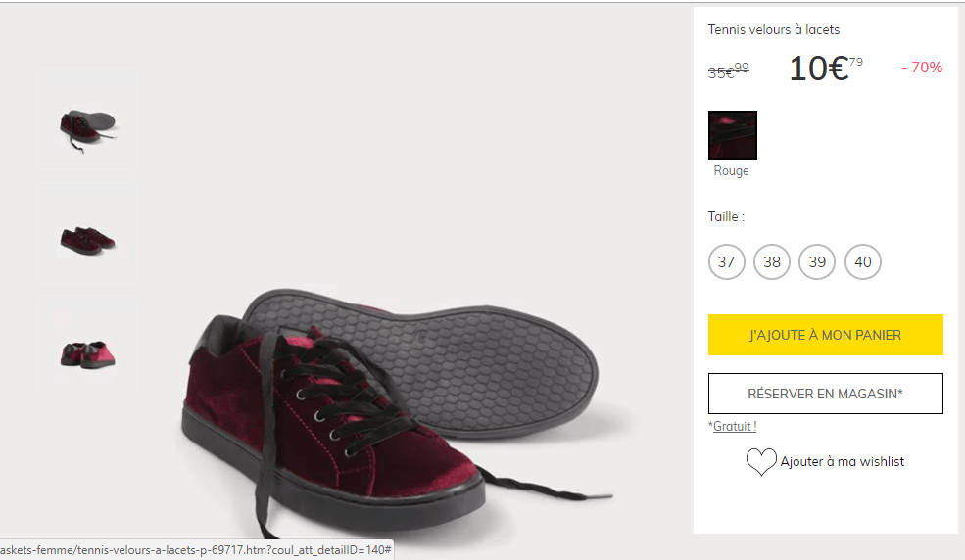Select size 40
This screenshot has height=560, width=965.
863,262
